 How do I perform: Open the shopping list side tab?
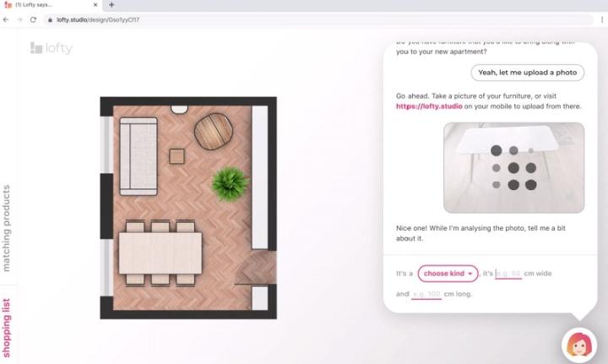(x=6, y=328)
